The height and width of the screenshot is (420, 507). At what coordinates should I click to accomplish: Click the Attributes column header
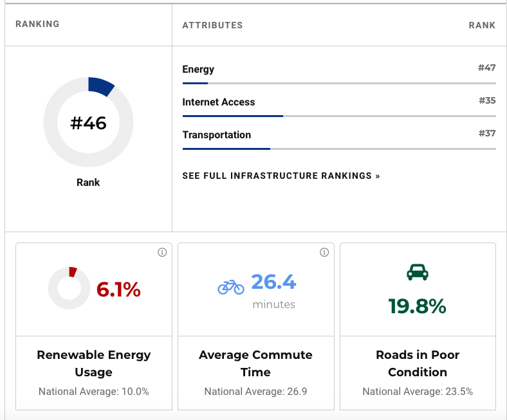coord(212,26)
